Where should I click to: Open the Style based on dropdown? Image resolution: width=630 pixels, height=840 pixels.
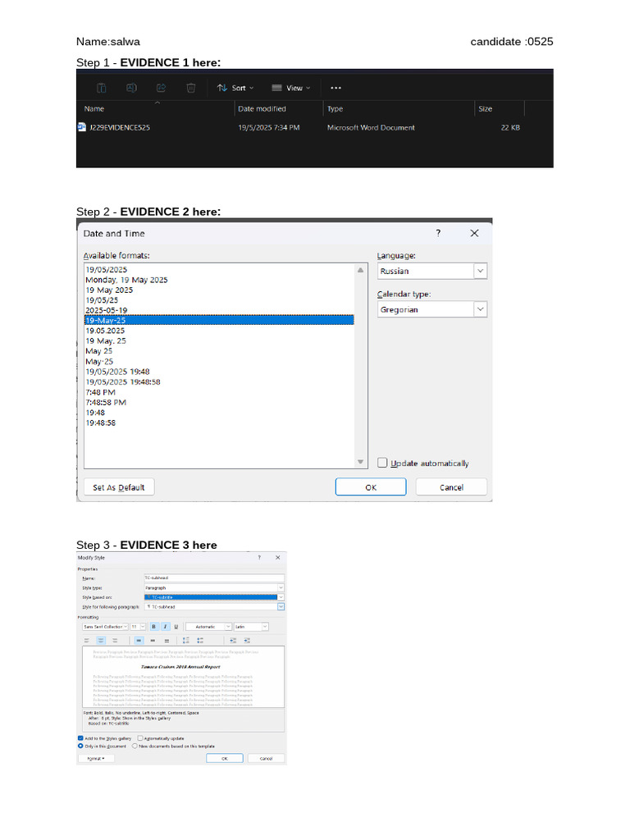(x=281, y=597)
